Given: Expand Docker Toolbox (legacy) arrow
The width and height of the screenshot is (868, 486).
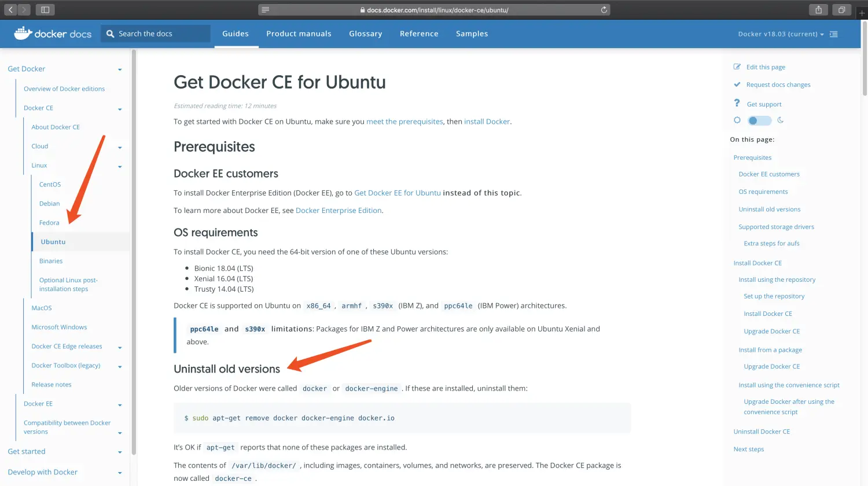Looking at the screenshot, I should click(x=120, y=367).
